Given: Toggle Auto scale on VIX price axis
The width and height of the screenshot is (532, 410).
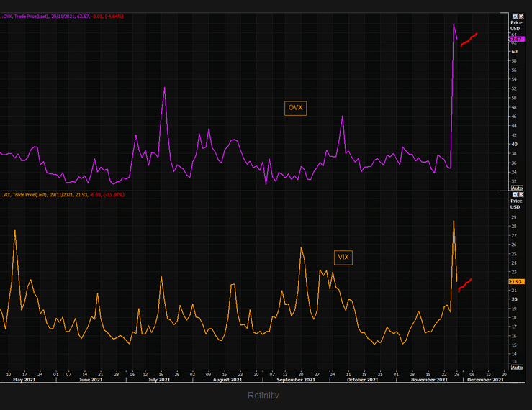Looking at the screenshot, I should point(517,368).
